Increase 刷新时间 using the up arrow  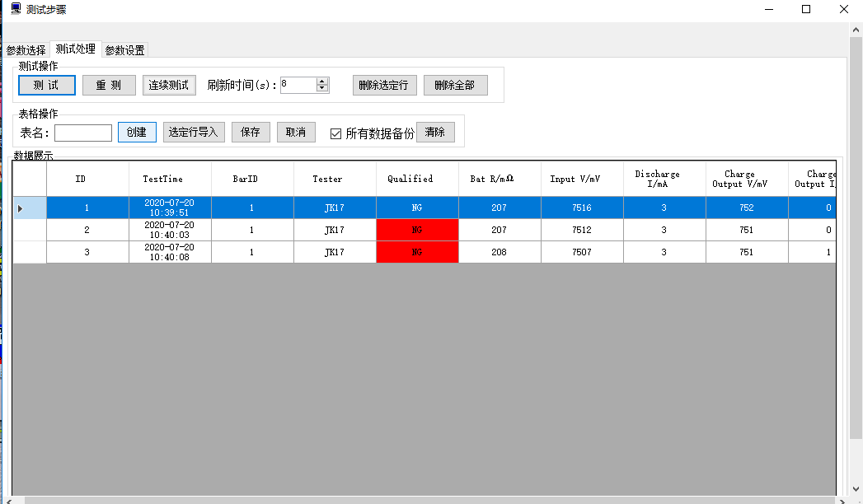point(321,80)
